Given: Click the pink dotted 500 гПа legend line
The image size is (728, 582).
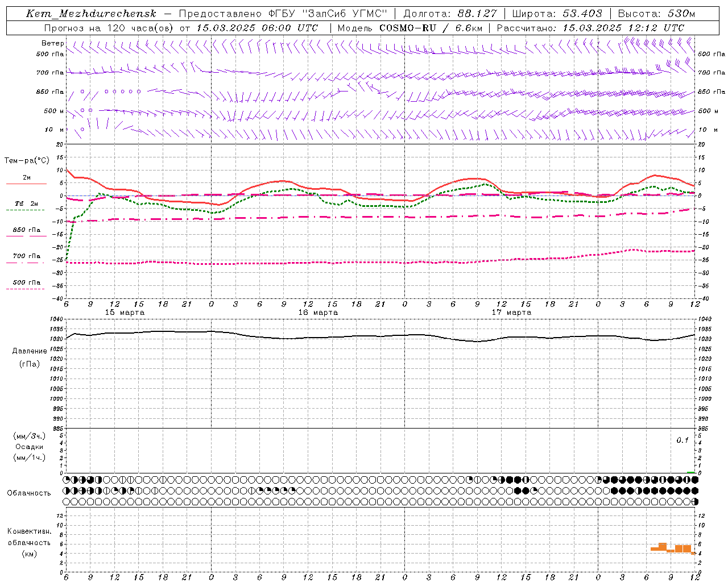Looking at the screenshot, I should (x=25, y=289).
